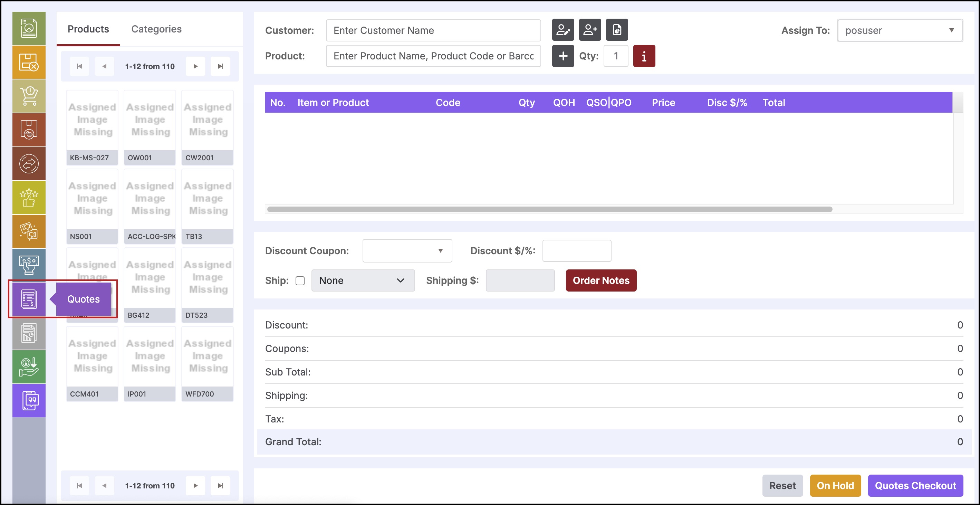The width and height of the screenshot is (980, 505).
Task: Click the Price column header
Action: click(x=663, y=103)
